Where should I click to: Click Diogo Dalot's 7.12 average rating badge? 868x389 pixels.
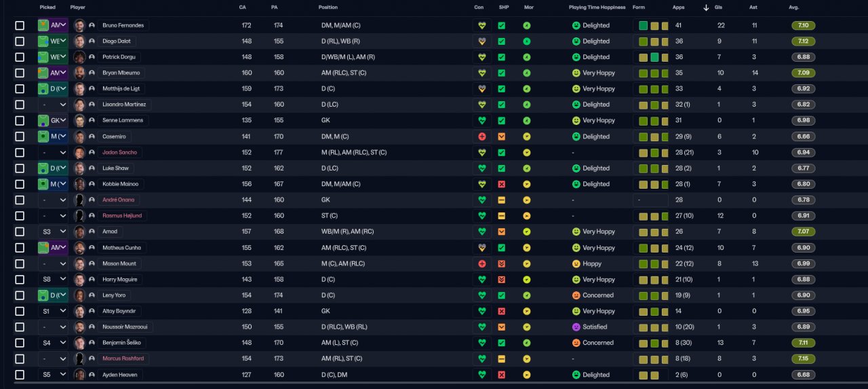click(804, 41)
